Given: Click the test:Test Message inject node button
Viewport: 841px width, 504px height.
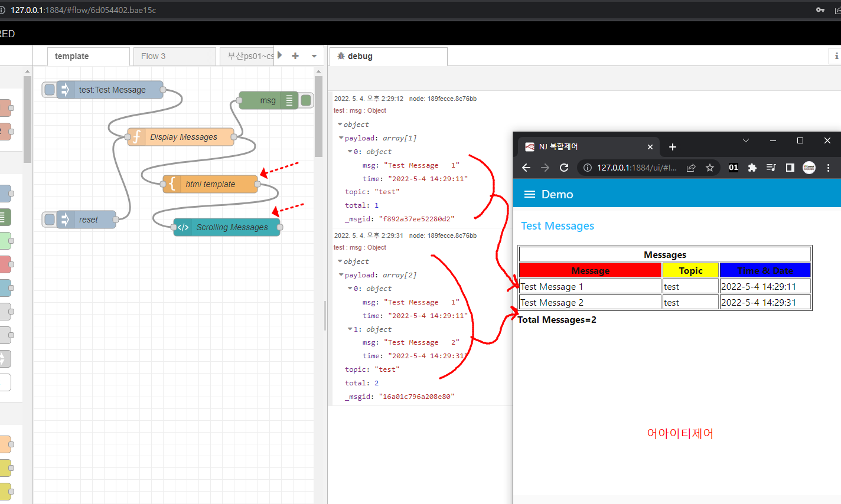Looking at the screenshot, I should (x=50, y=90).
